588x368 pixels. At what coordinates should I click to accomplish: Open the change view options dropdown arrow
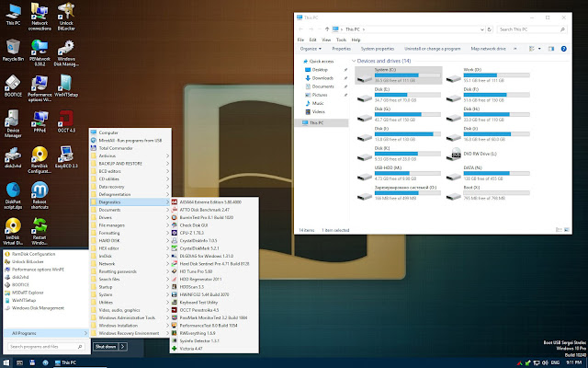539,49
